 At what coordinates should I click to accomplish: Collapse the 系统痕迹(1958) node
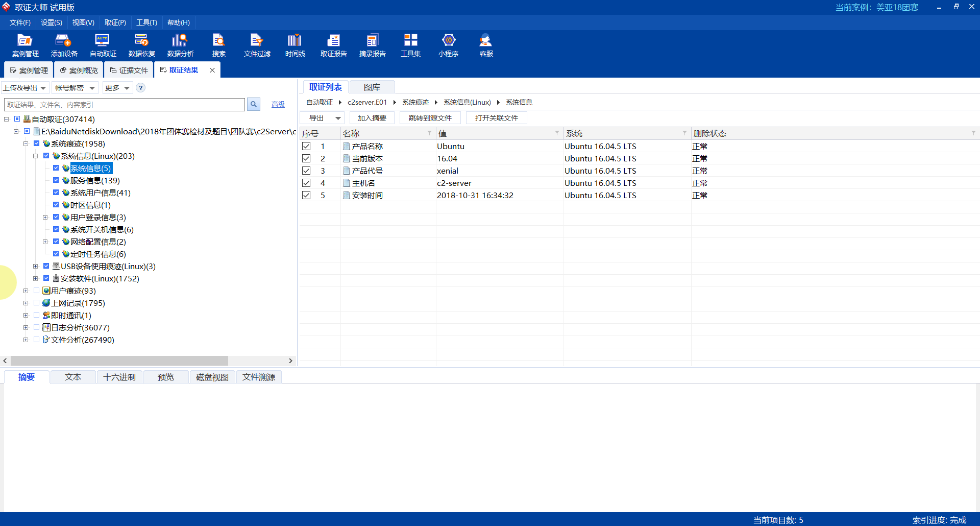click(x=26, y=144)
